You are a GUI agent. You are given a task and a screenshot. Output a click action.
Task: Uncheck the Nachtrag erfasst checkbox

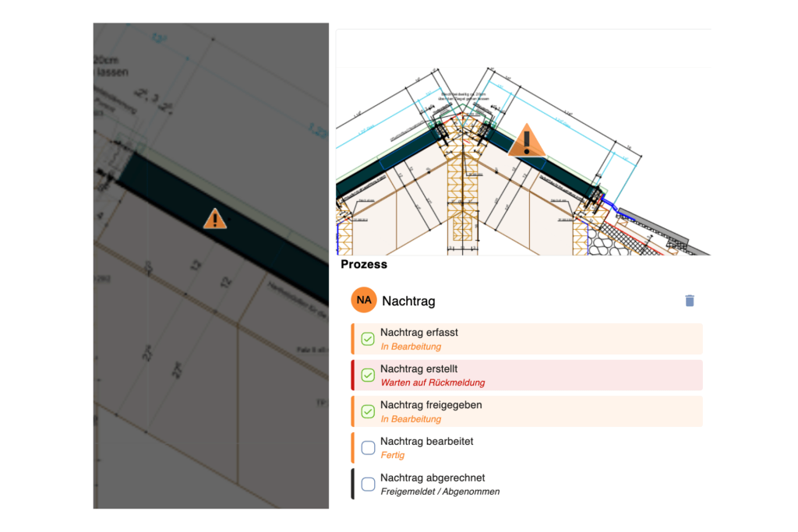tap(368, 339)
